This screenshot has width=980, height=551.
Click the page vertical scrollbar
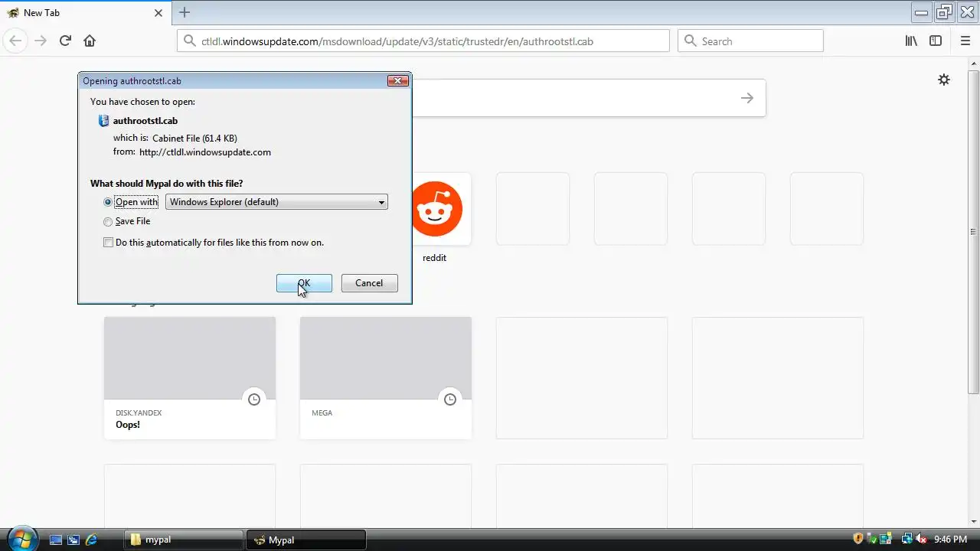click(973, 232)
